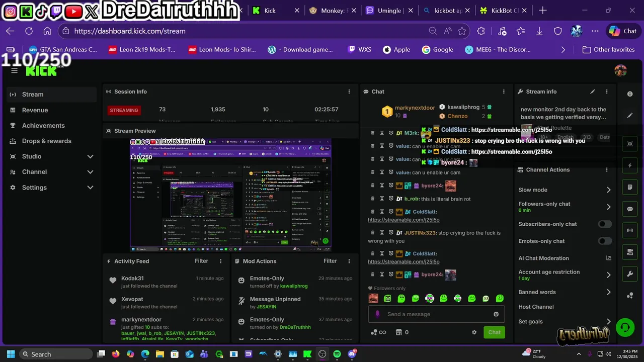This screenshot has width=644, height=362.
Task: Open the user avatar in Kick header
Action: (x=620, y=70)
